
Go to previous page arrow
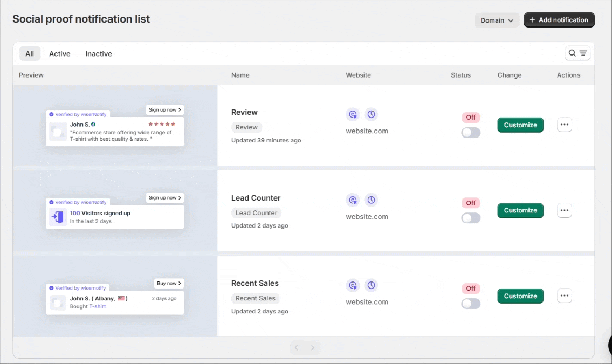tap(297, 348)
